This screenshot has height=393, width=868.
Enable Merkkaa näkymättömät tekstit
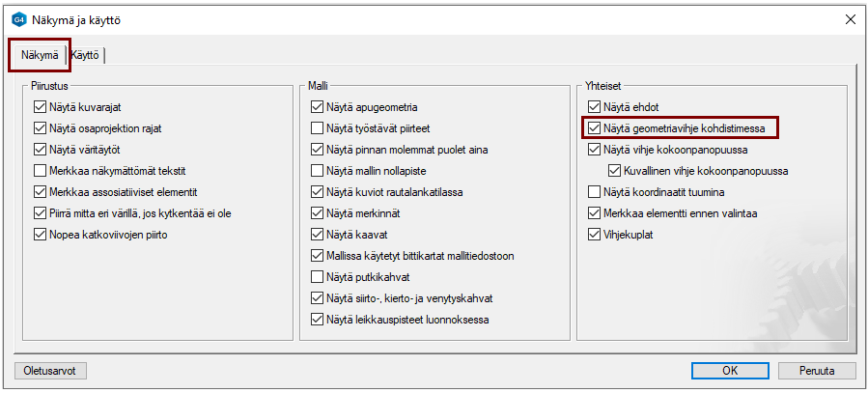point(40,171)
